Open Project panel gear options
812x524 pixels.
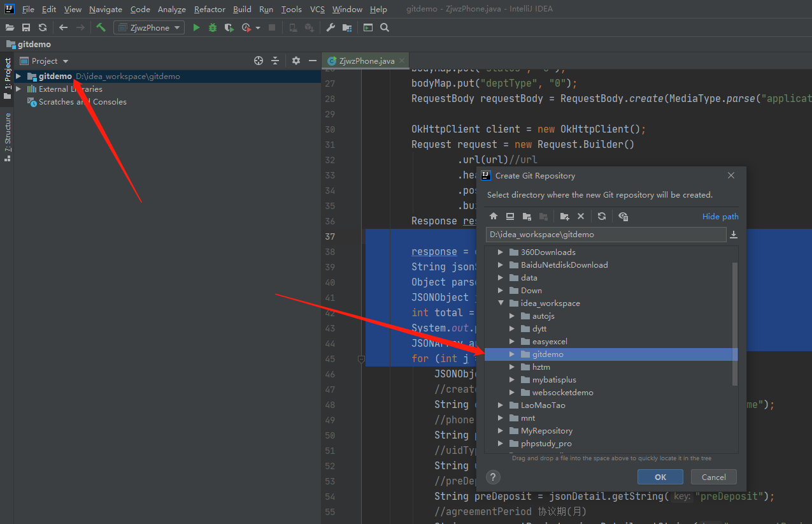tap(296, 61)
